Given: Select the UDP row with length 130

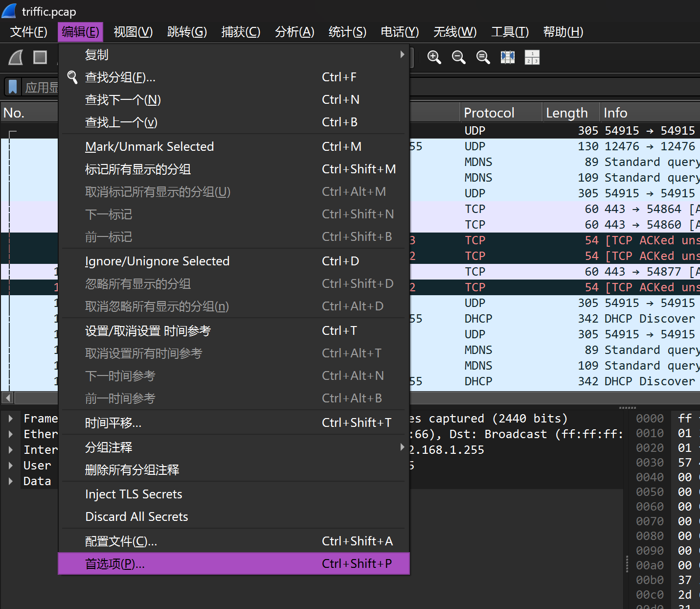Looking at the screenshot, I should 555,146.
